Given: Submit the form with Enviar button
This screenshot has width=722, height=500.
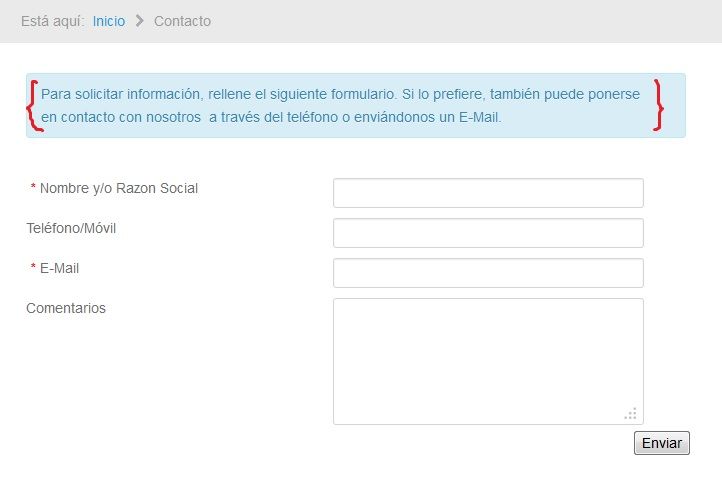Looking at the screenshot, I should (662, 443).
